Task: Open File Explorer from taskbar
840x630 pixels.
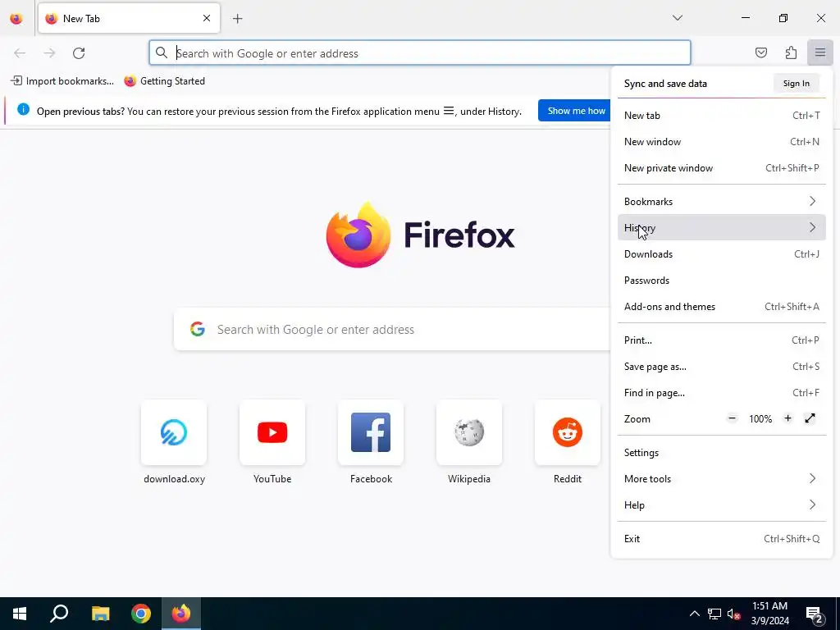Action: [x=100, y=614]
